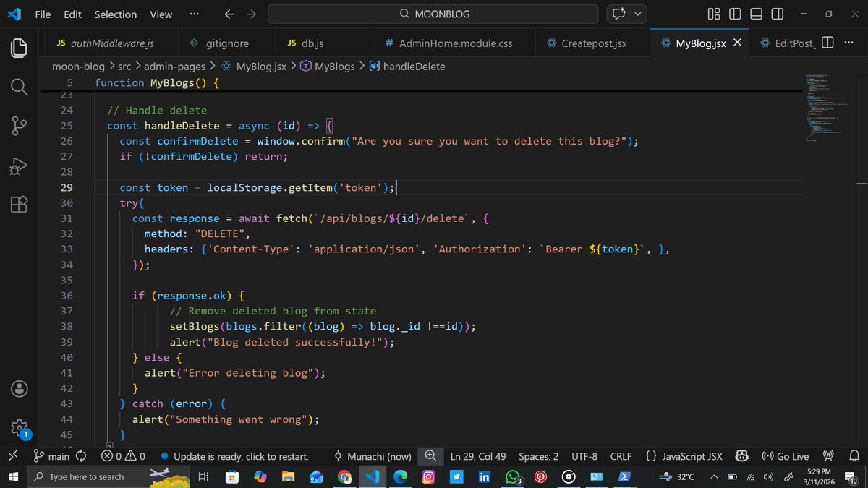The width and height of the screenshot is (868, 488).
Task: Click the VS Code logo icon
Action: pyautogui.click(x=14, y=14)
